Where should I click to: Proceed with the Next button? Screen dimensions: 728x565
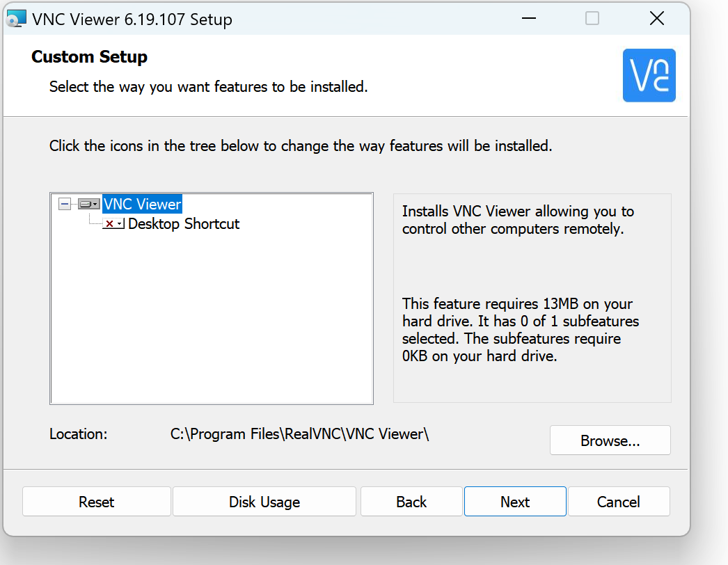pyautogui.click(x=515, y=502)
